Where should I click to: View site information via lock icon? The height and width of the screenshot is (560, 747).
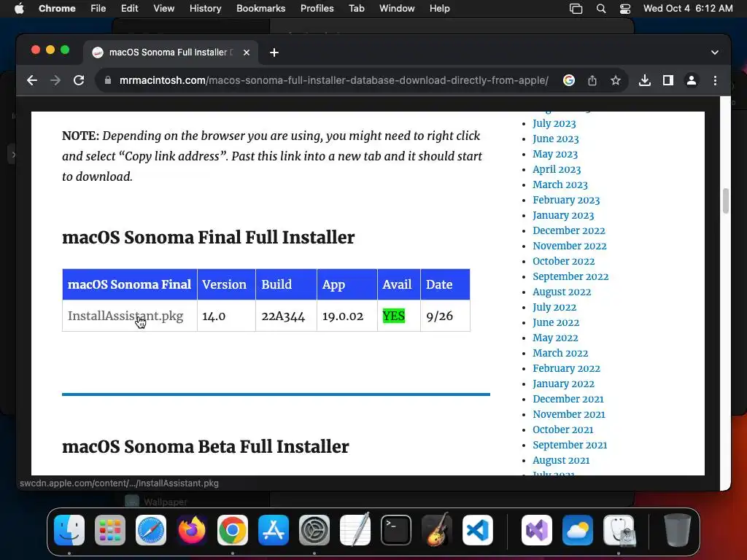(108, 80)
